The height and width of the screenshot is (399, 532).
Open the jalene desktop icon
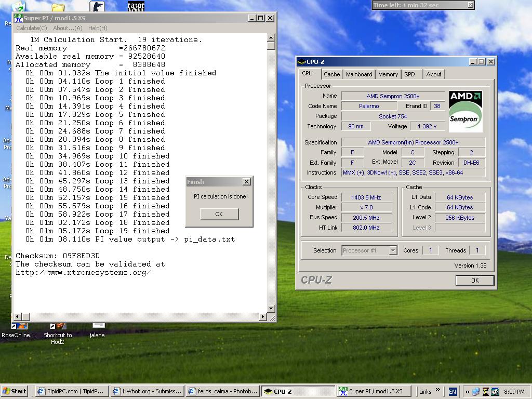pyautogui.click(x=97, y=331)
